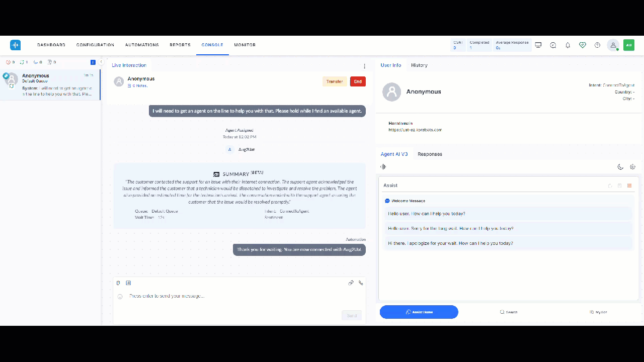Open the help question mark icon

[597, 45]
